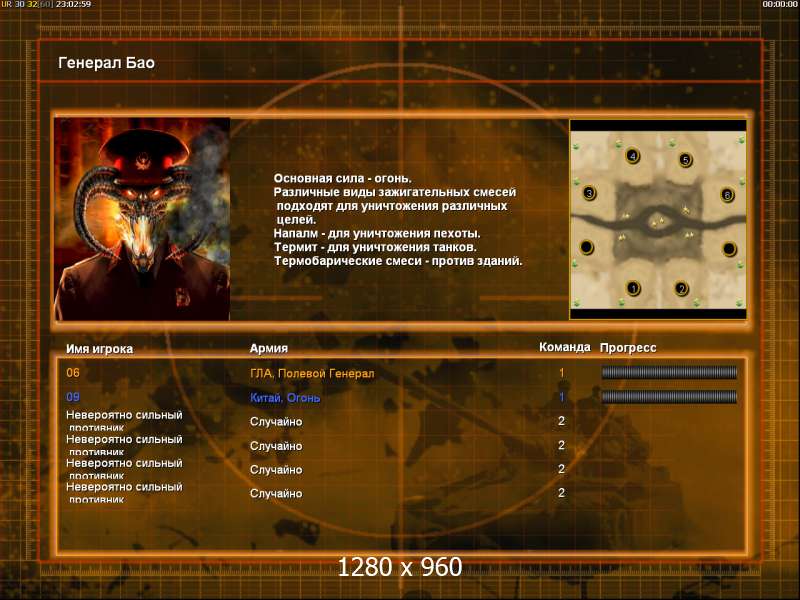Click start position marker 1 on minimap

click(x=633, y=288)
